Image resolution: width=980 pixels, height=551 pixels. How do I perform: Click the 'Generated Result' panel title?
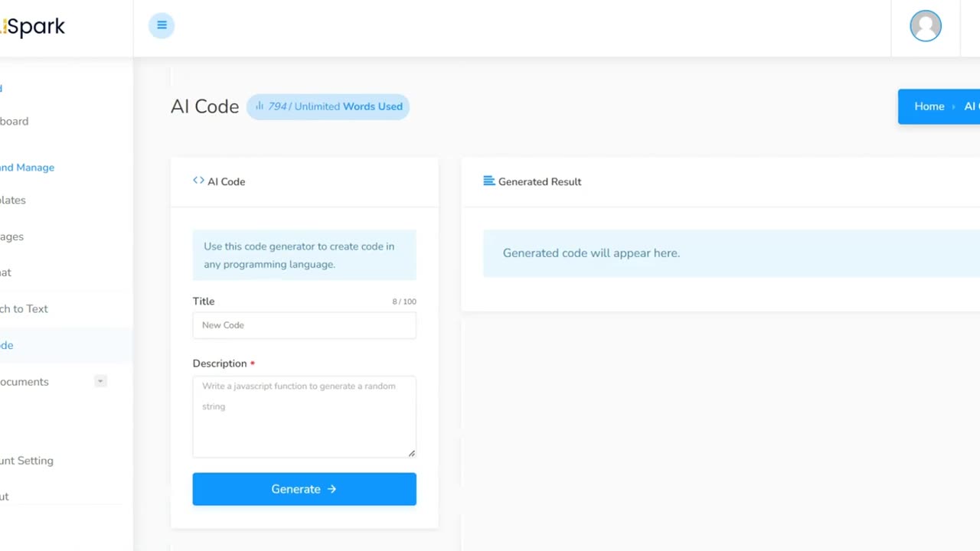540,181
